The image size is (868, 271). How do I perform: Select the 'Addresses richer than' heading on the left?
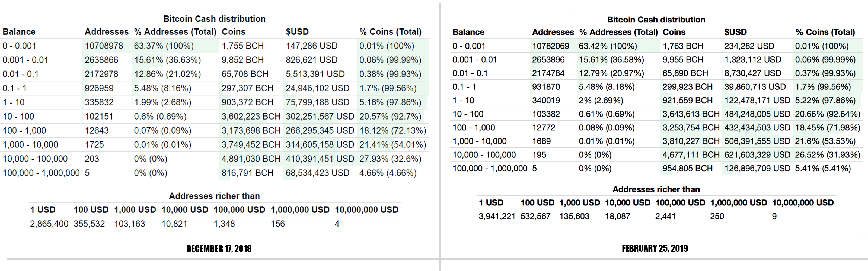215,196
